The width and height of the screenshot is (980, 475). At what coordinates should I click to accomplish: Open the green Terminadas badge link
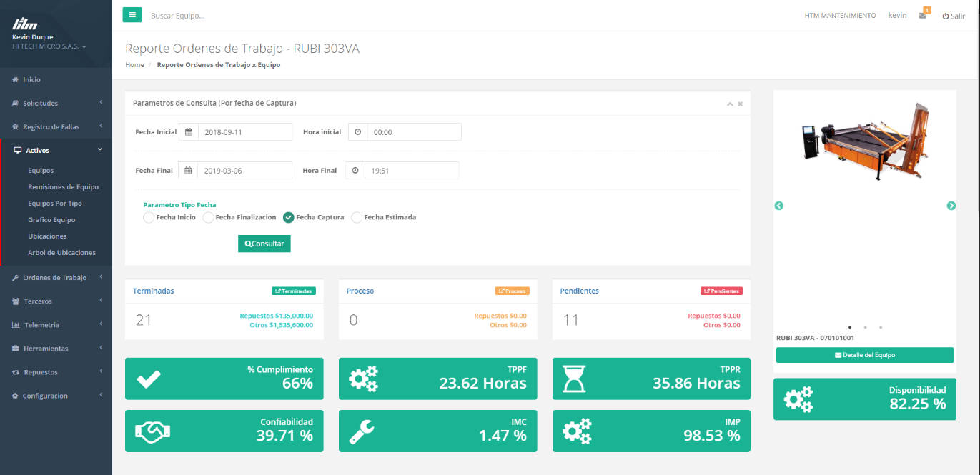tap(294, 291)
